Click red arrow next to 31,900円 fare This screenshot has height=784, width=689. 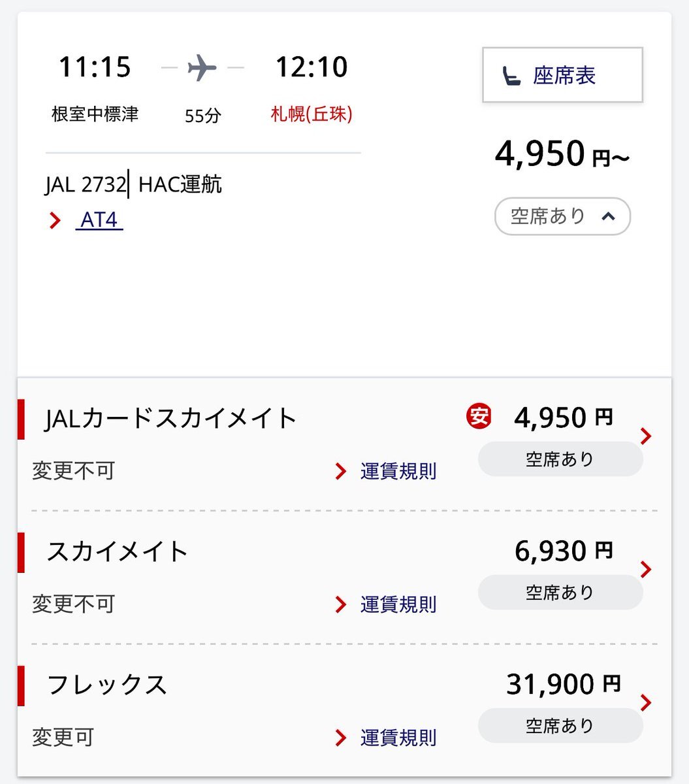pyautogui.click(x=646, y=702)
